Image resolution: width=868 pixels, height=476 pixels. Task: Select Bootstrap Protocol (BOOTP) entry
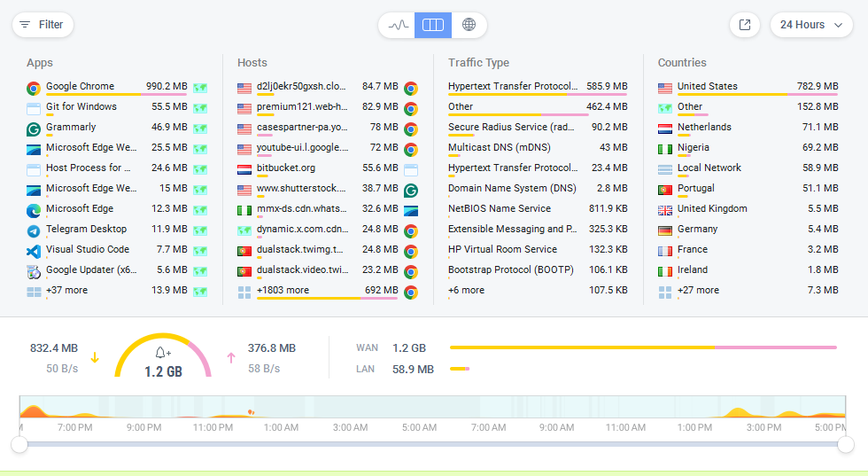click(x=538, y=270)
